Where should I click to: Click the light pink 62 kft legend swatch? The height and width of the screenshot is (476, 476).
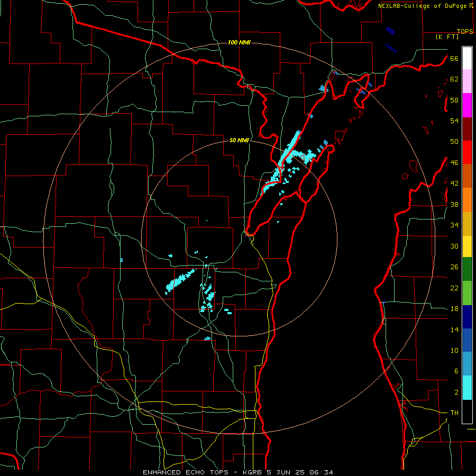(467, 81)
